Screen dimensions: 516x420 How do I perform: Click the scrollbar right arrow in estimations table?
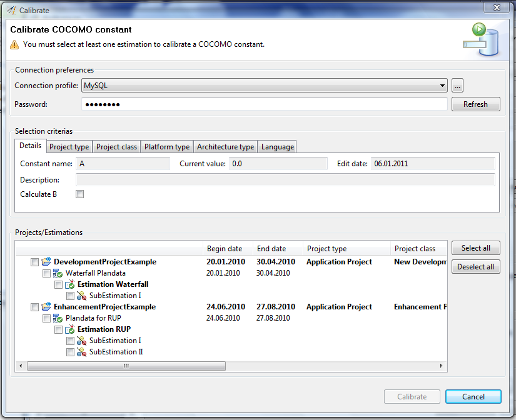click(442, 366)
